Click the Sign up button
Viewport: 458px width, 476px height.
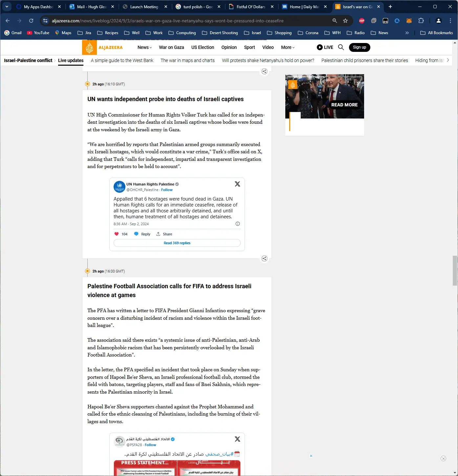pyautogui.click(x=360, y=47)
